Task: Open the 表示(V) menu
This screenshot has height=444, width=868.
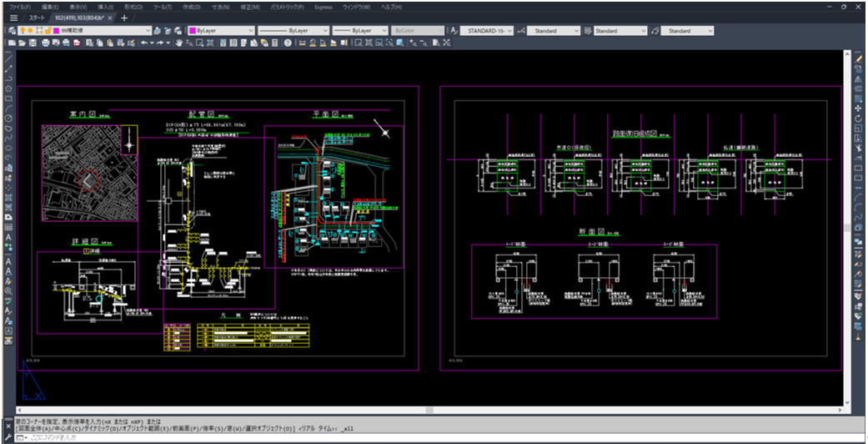Action: pos(78,7)
